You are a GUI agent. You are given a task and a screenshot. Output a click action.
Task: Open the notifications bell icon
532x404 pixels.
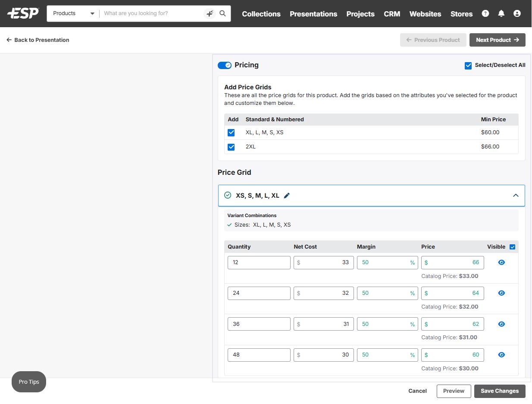[501, 13]
